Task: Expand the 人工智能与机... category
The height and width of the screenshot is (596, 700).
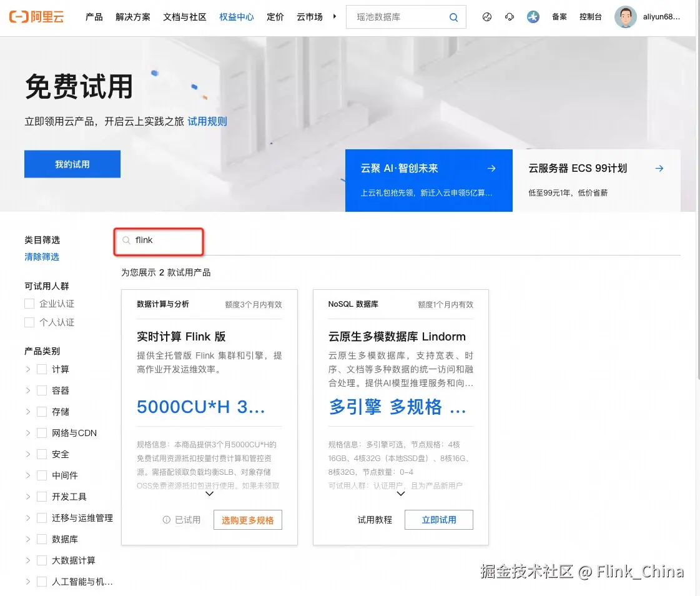Action: pos(28,582)
